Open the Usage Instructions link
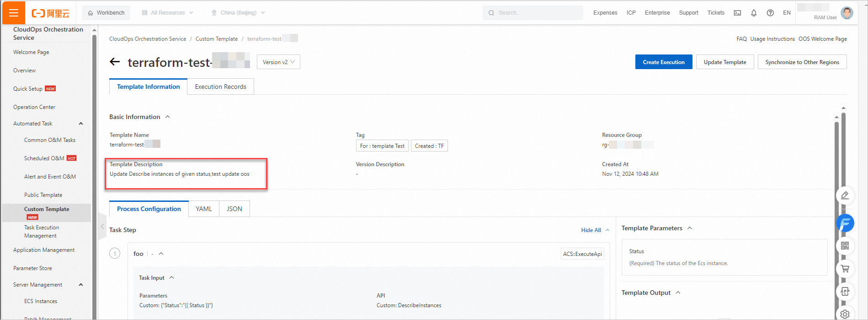 [x=772, y=39]
